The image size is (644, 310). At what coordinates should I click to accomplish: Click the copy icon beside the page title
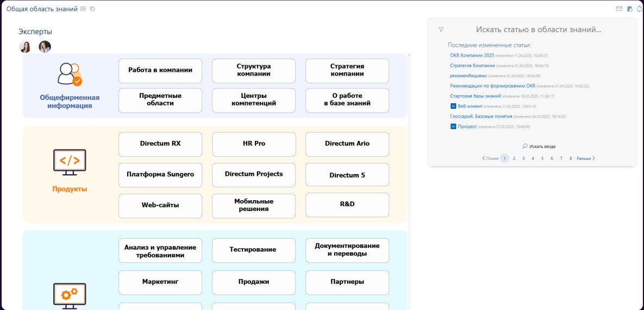point(92,9)
